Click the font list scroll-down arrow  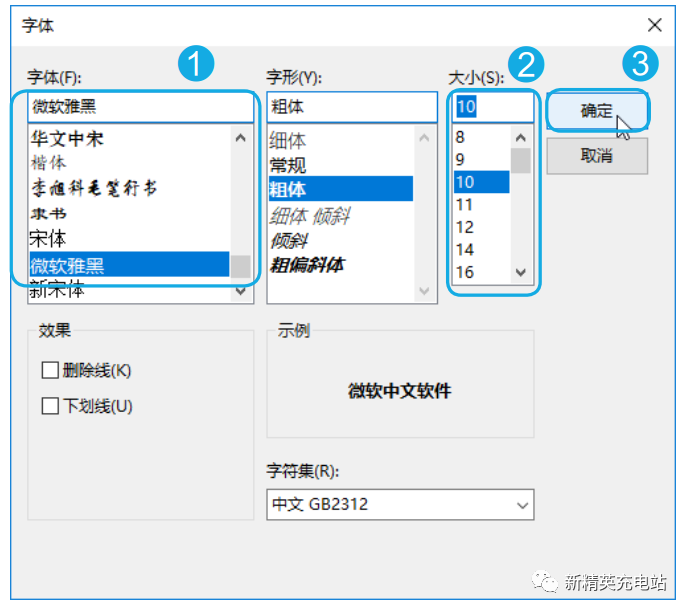tap(240, 291)
